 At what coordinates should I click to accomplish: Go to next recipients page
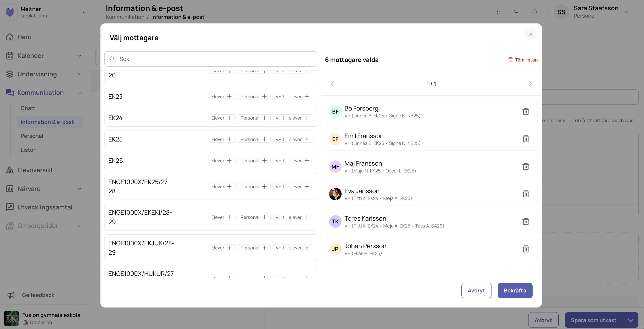[530, 84]
